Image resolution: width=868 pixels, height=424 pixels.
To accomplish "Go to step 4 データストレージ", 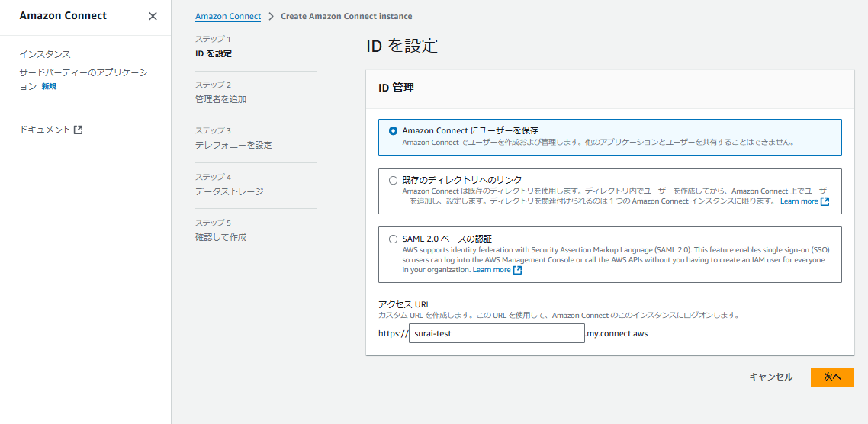I will (x=229, y=191).
